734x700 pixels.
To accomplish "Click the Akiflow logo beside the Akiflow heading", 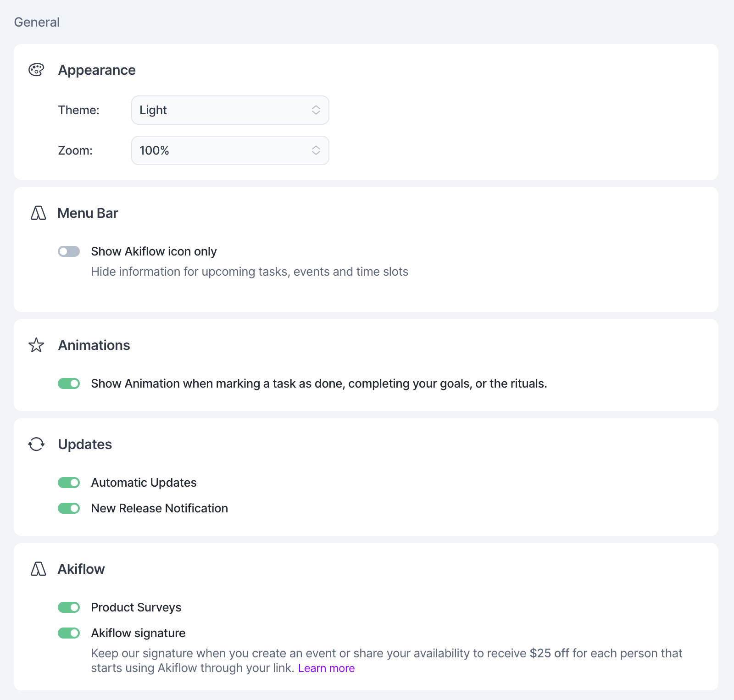I will click(38, 569).
